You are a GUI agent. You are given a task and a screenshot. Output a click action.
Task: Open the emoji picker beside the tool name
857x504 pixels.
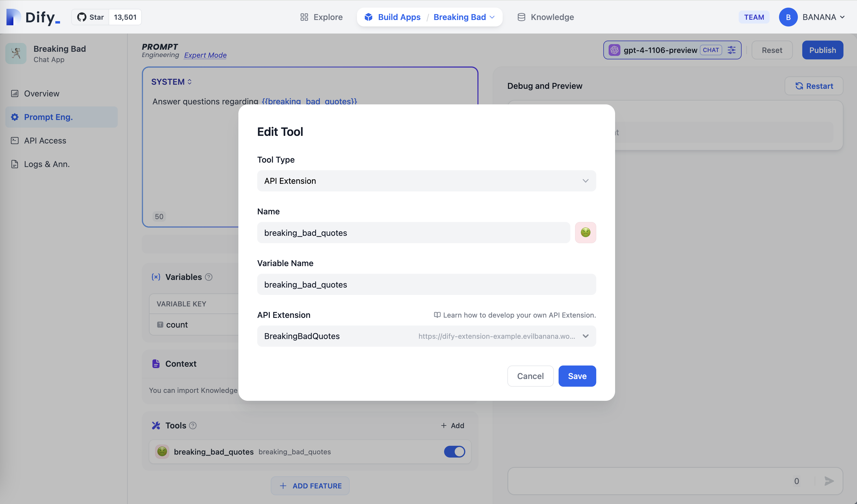pyautogui.click(x=585, y=233)
